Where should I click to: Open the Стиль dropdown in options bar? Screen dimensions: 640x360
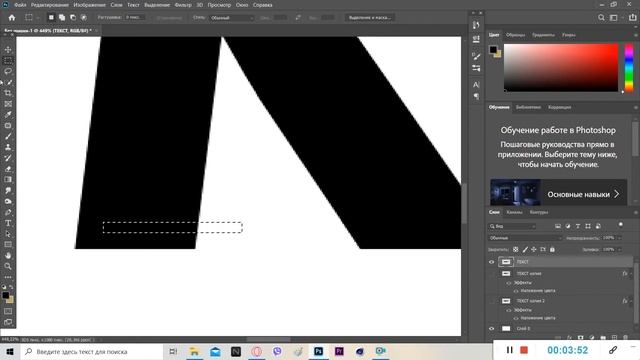232,18
